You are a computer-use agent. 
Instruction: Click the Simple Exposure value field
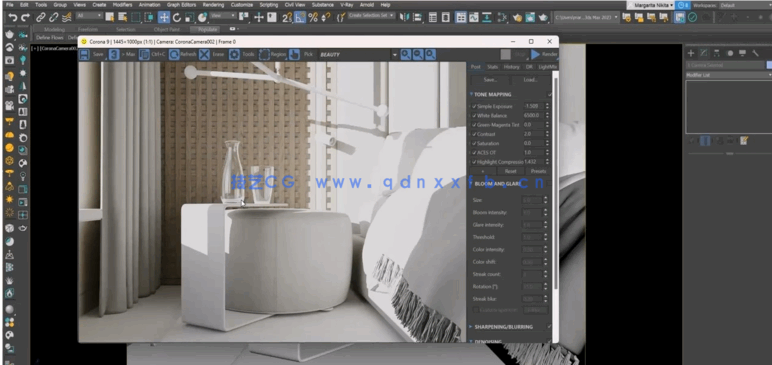pos(534,106)
